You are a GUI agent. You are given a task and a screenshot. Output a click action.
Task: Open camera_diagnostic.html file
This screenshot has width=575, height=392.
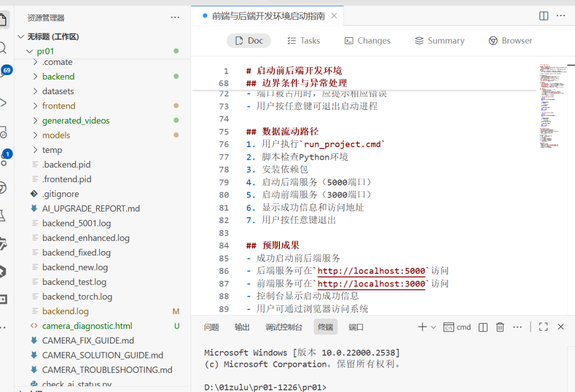[x=103, y=325]
